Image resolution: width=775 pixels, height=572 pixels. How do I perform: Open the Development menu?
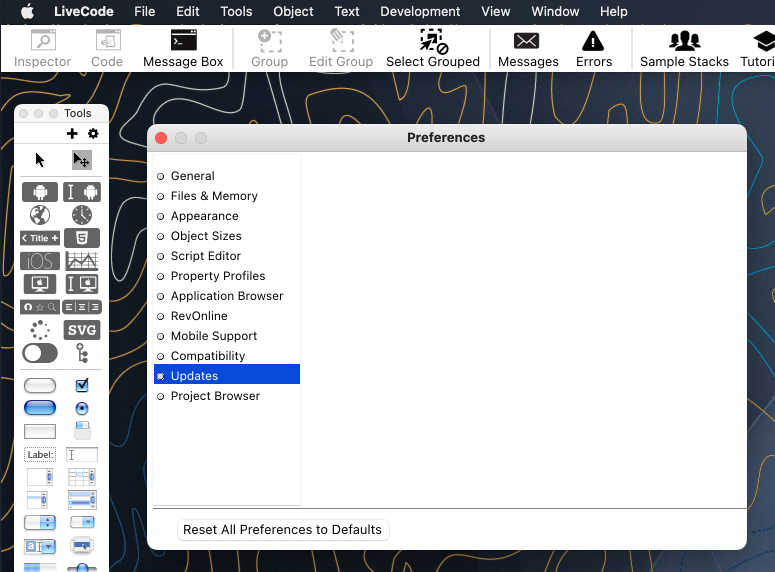click(x=420, y=11)
